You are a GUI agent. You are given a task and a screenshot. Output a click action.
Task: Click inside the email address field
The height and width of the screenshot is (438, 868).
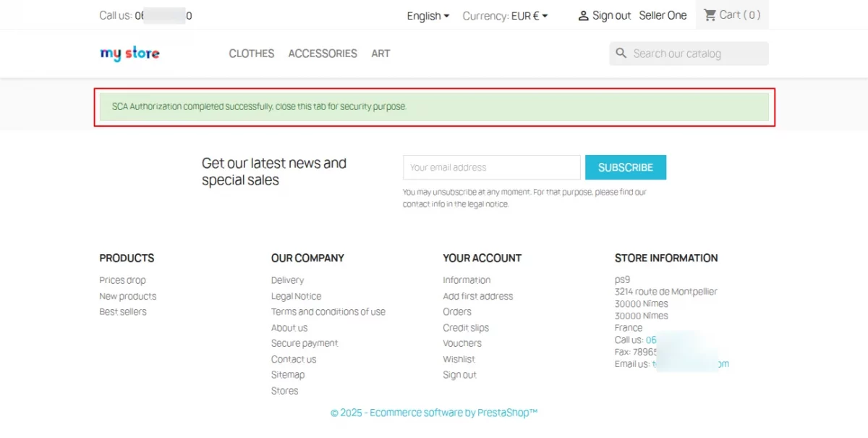coord(491,167)
